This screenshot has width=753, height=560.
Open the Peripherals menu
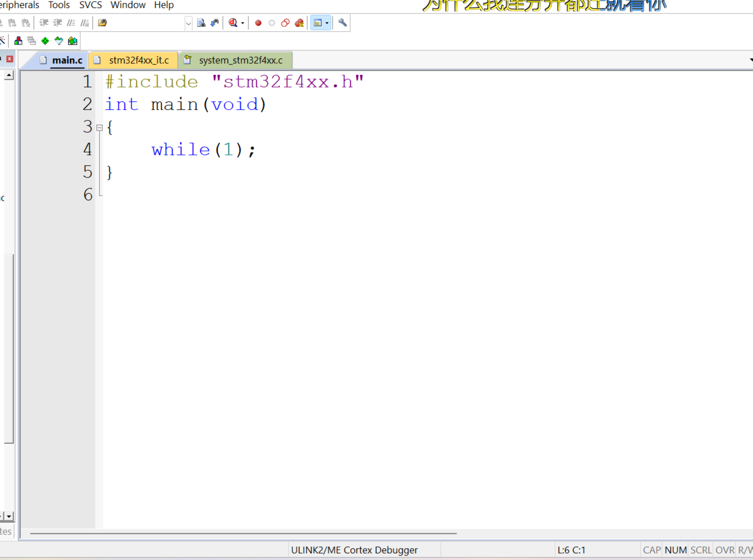[x=19, y=5]
